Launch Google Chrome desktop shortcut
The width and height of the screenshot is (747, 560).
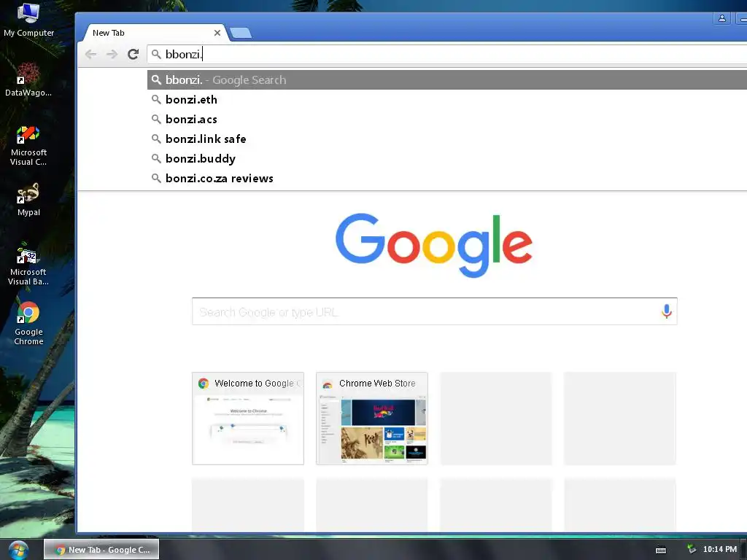28,324
